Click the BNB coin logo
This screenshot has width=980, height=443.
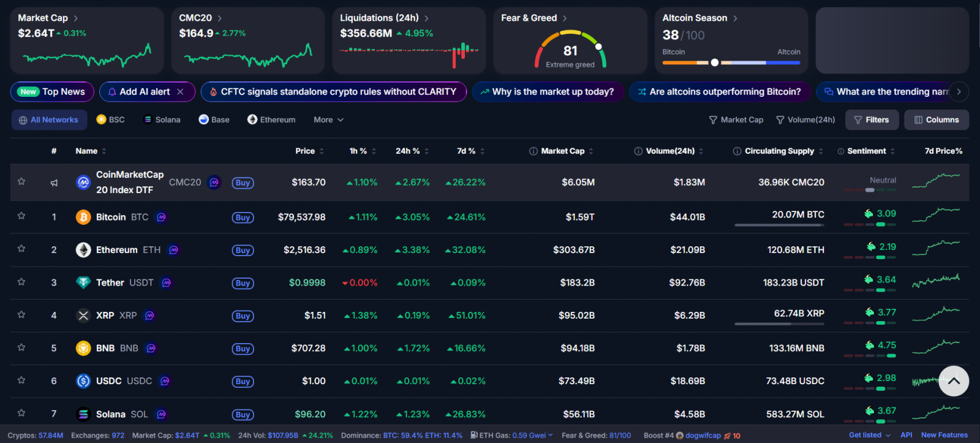pyautogui.click(x=83, y=348)
